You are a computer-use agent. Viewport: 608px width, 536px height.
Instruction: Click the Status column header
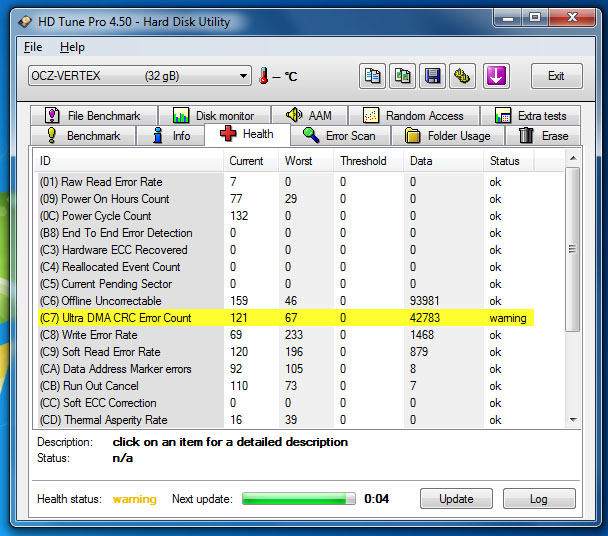point(509,161)
